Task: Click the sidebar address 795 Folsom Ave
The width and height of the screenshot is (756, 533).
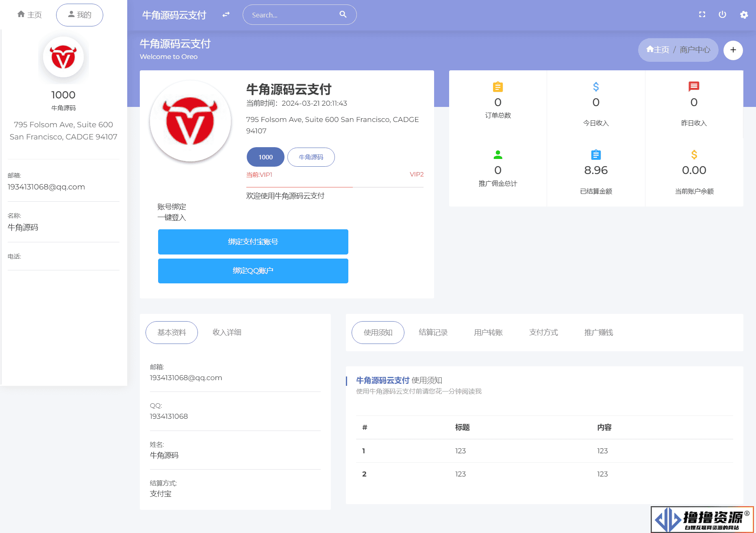Action: (x=63, y=131)
